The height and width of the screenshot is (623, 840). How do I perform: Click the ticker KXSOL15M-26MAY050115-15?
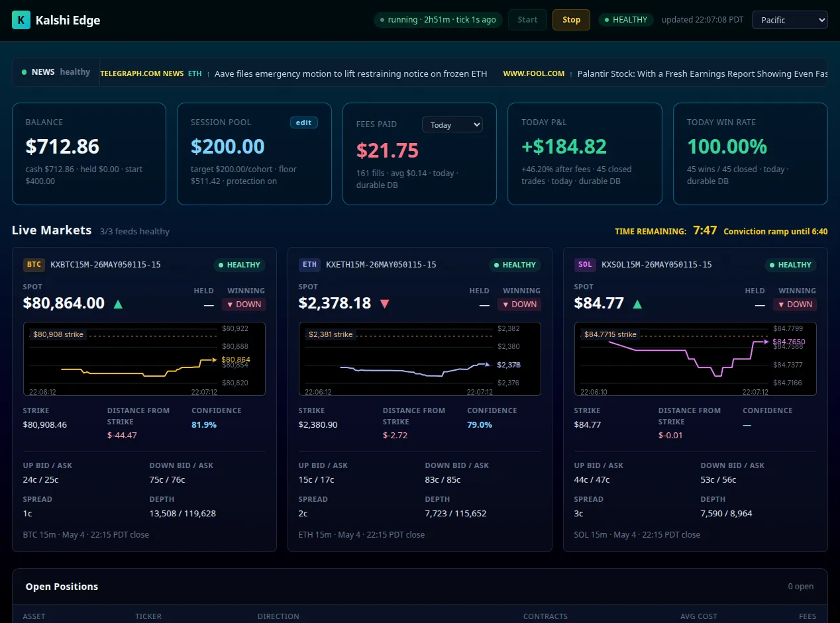[x=656, y=265]
